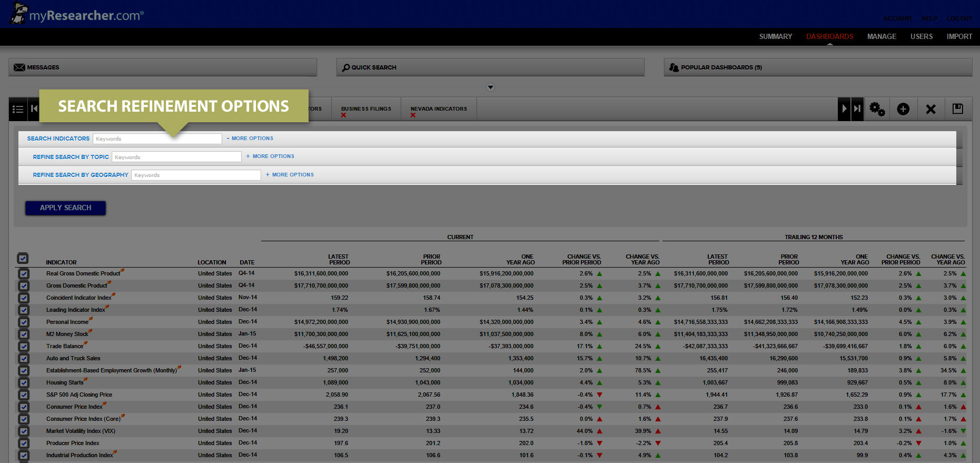Uncheck Leading Indicator Index row checkbox

[x=24, y=310]
